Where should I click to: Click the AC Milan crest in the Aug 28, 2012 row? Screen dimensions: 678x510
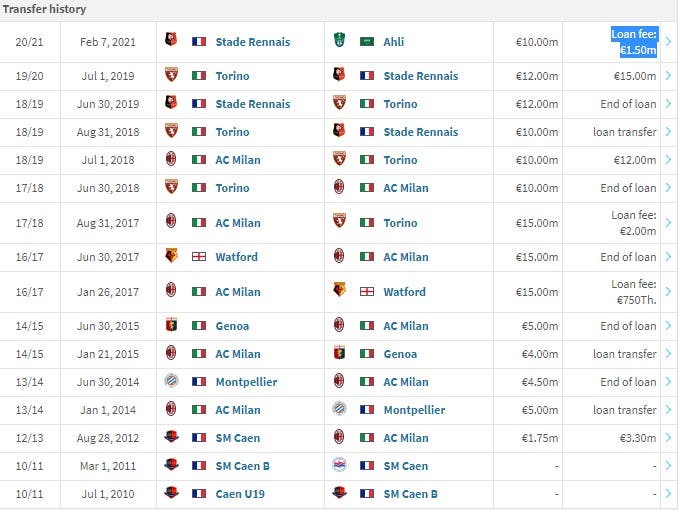[x=339, y=437]
